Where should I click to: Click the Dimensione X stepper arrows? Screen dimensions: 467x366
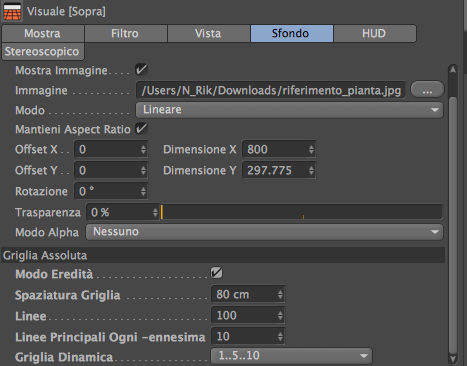[x=311, y=149]
